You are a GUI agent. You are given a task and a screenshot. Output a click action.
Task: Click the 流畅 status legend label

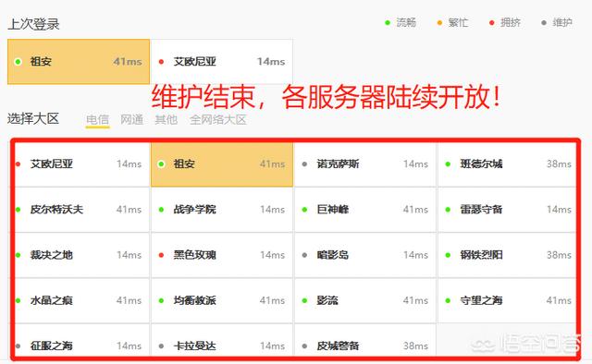coord(406,22)
